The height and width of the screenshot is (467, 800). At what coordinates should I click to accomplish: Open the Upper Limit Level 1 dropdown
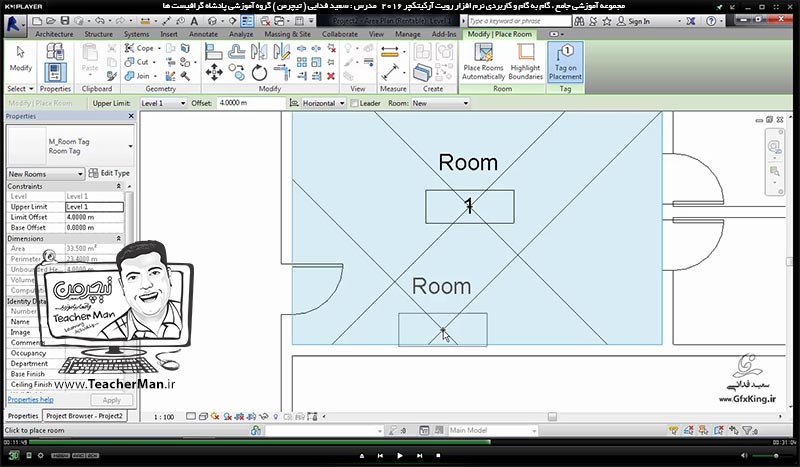(x=163, y=103)
